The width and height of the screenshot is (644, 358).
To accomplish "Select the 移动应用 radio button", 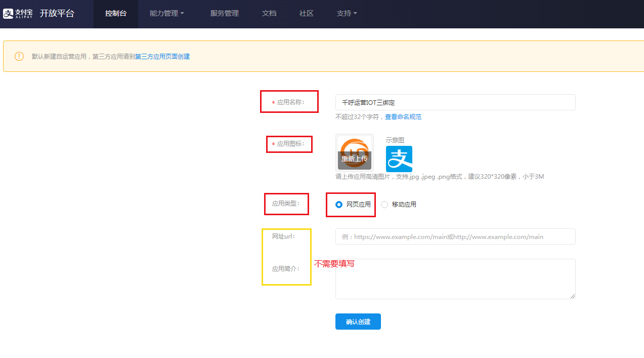I will coord(384,205).
